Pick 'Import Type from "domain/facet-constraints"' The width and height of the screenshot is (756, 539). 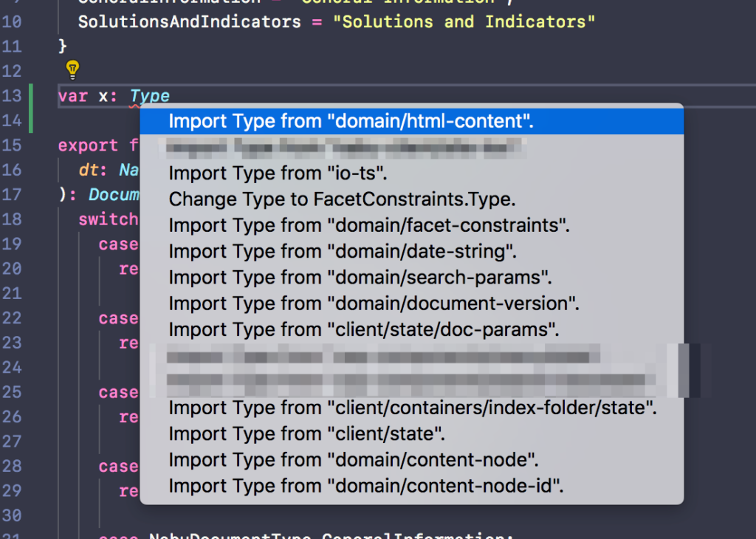pos(368,224)
